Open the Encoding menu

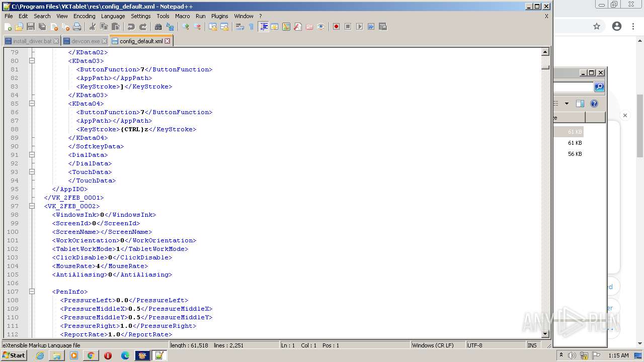tap(84, 16)
